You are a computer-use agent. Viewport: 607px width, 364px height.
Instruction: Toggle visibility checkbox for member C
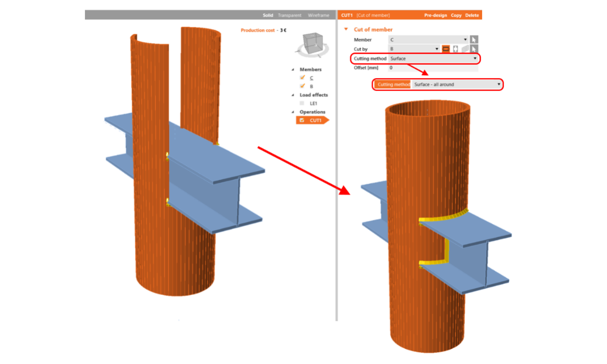click(x=302, y=78)
